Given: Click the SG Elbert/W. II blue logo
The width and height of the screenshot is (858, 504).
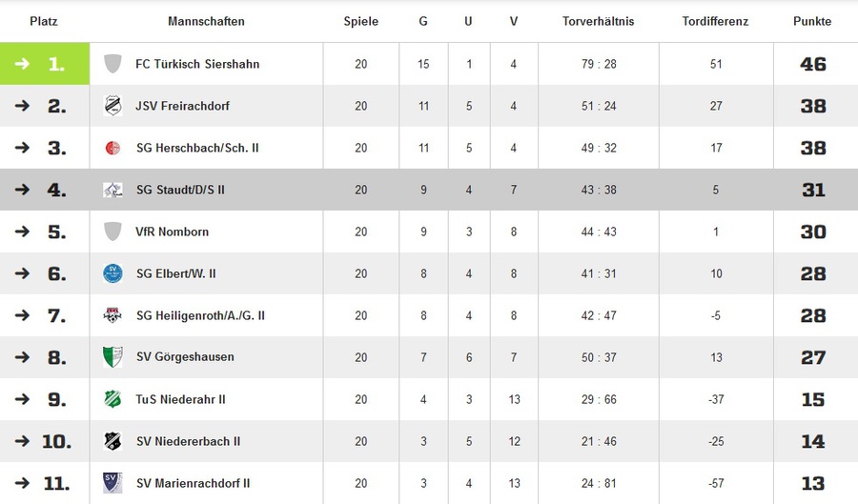Looking at the screenshot, I should pos(112,273).
